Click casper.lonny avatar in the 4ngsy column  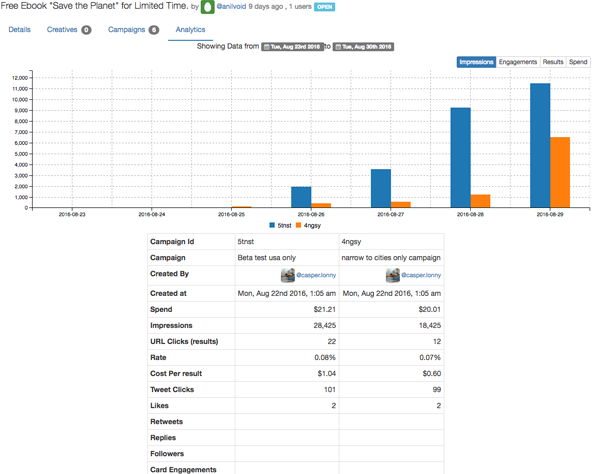[x=392, y=275]
